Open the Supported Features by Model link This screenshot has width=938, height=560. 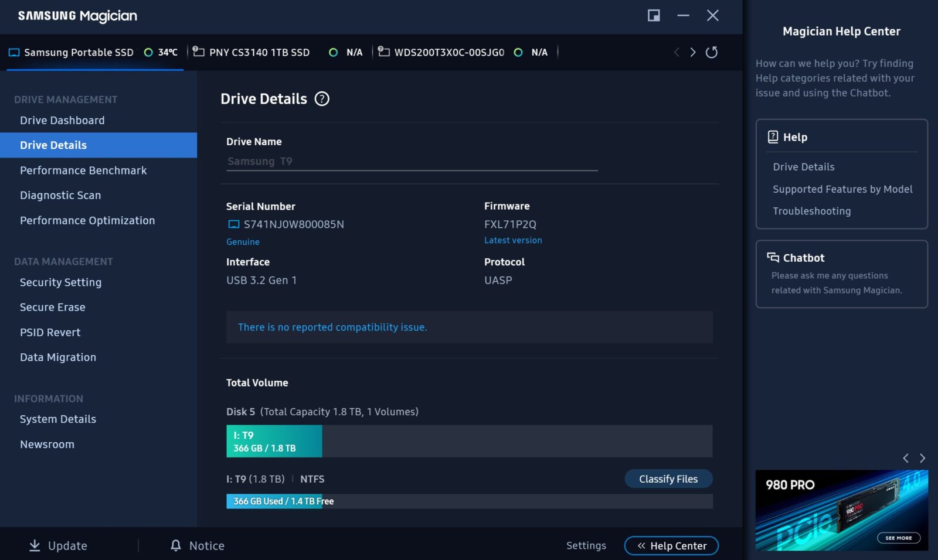click(842, 189)
